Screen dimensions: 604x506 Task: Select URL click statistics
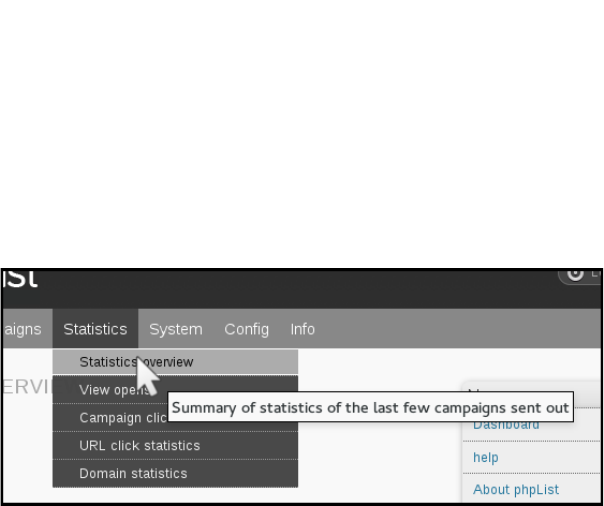point(175,446)
